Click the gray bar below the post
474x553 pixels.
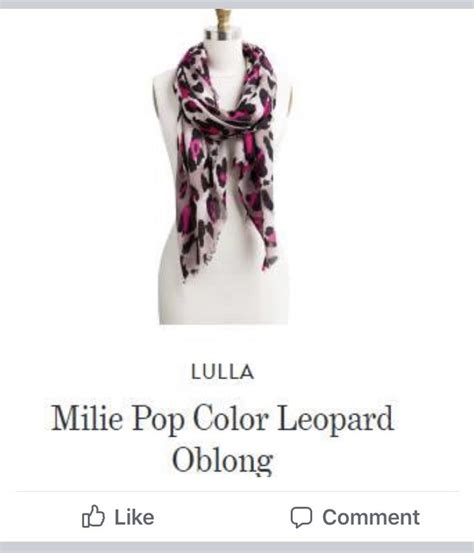237,548
